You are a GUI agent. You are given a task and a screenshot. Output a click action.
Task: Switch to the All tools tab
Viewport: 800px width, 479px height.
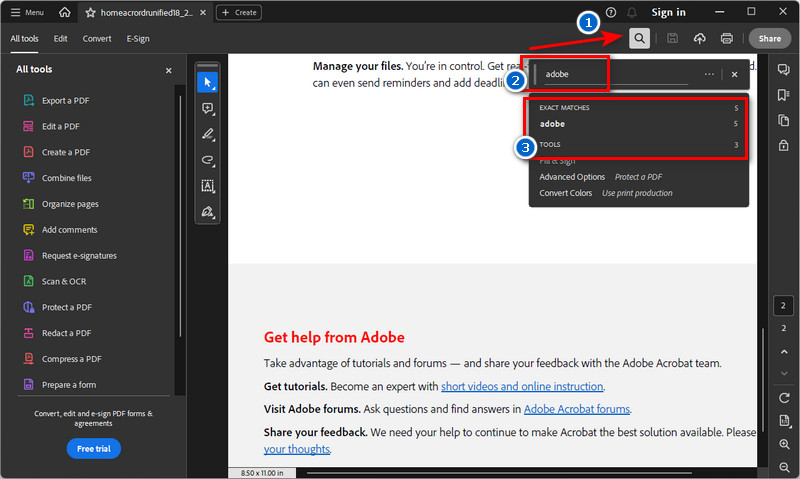click(24, 39)
